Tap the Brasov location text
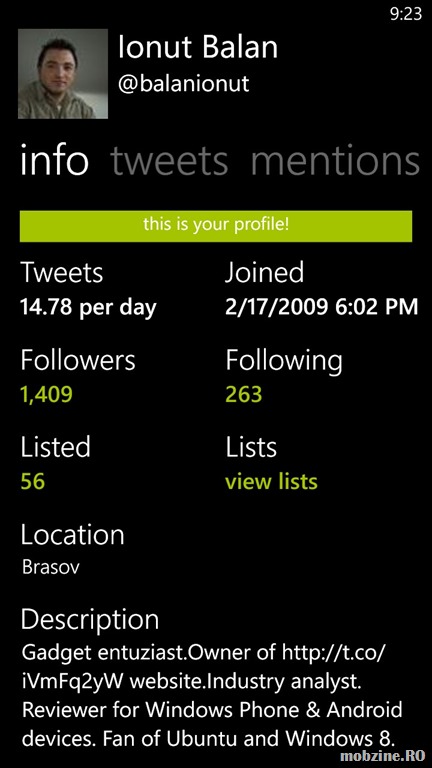This screenshot has width=432, height=768. pyautogui.click(x=51, y=567)
